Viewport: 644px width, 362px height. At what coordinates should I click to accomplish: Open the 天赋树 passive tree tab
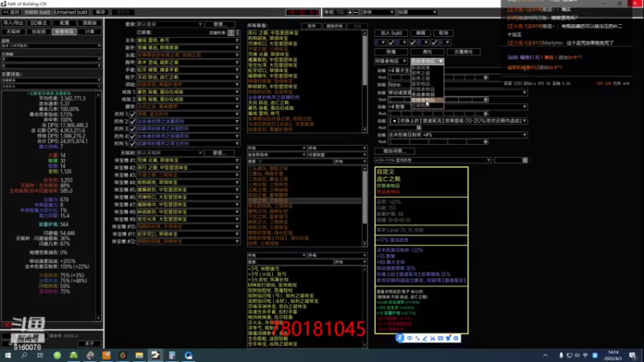[x=13, y=31]
